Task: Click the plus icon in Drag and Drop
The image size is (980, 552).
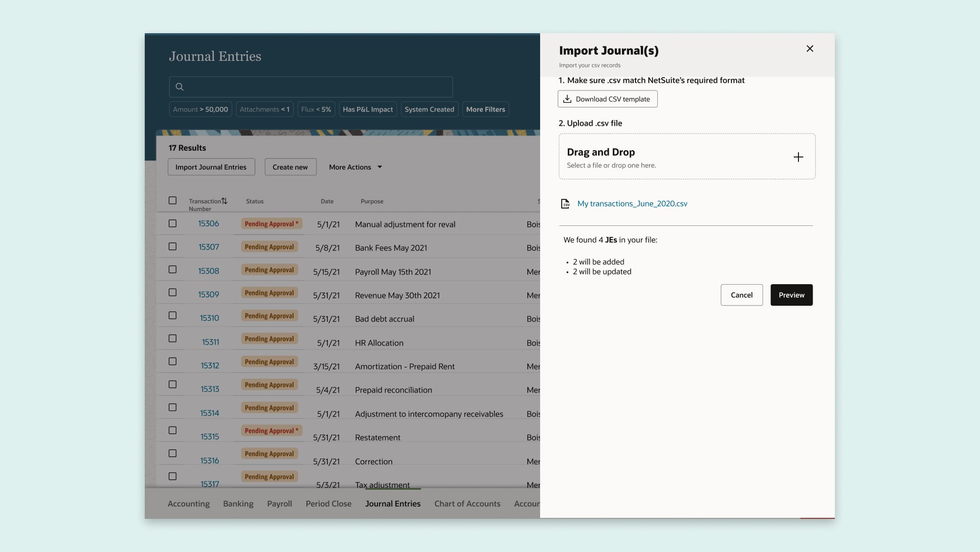Action: coord(798,157)
